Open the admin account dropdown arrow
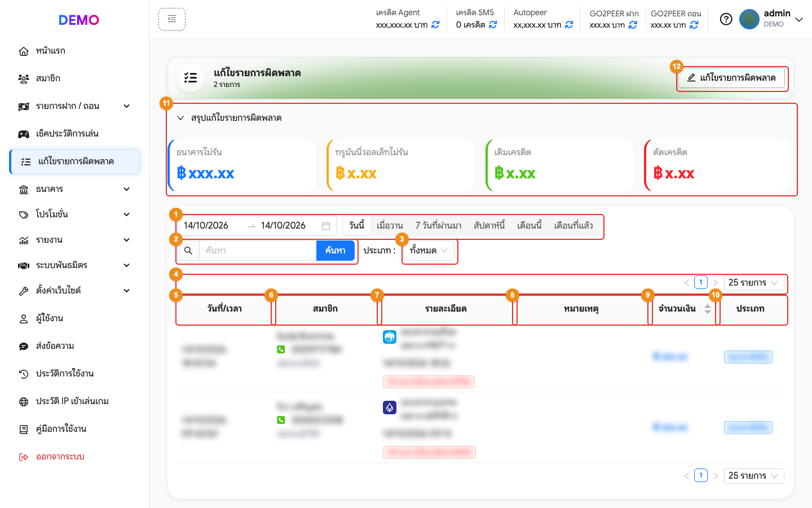This screenshot has height=508, width=812. click(x=799, y=19)
